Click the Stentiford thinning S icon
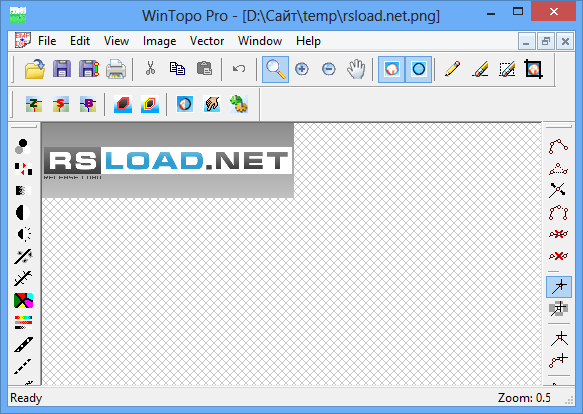Screen dimensions: 583x414 (x=61, y=104)
